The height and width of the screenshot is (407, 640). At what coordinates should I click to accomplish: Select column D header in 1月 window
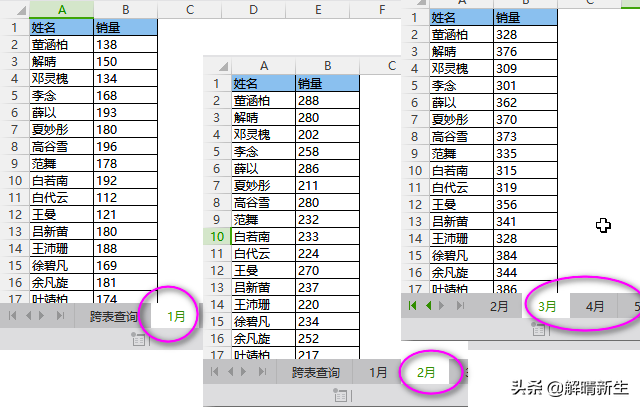253,9
